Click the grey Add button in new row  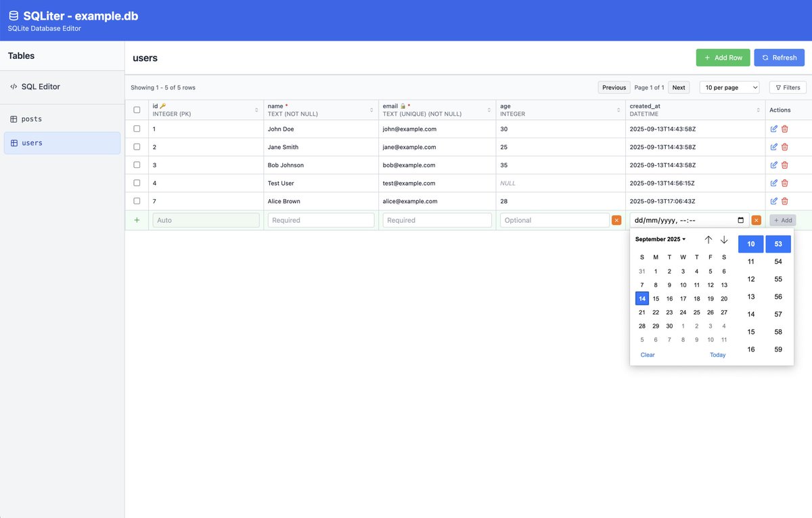click(783, 220)
